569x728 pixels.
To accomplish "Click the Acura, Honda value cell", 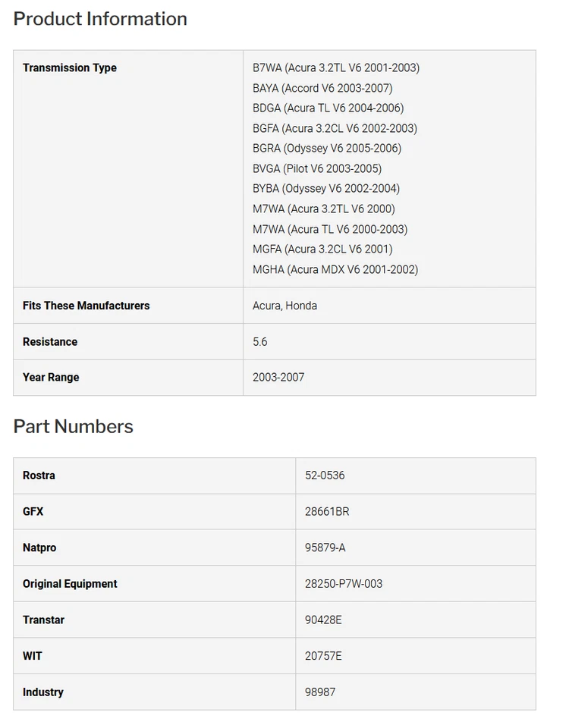I will pos(284,306).
